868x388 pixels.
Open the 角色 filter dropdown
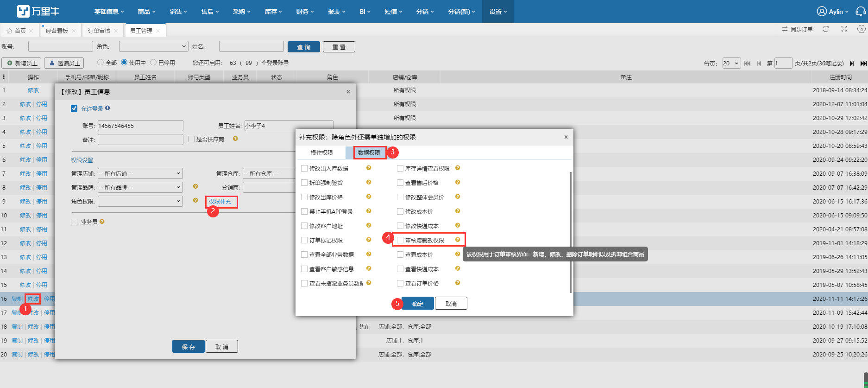click(153, 46)
